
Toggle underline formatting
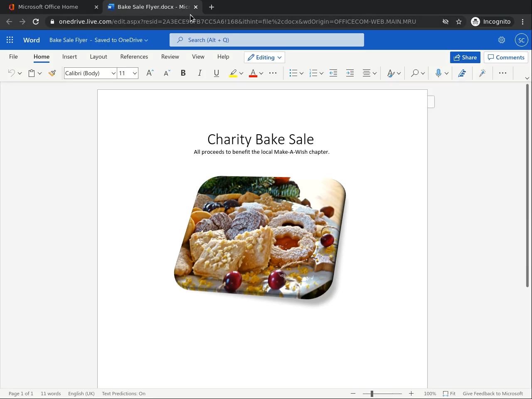point(216,73)
